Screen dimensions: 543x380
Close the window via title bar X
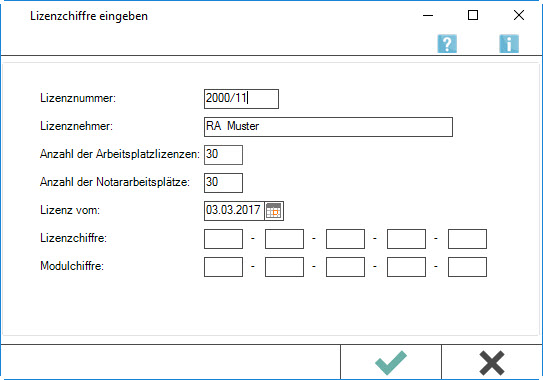[519, 15]
